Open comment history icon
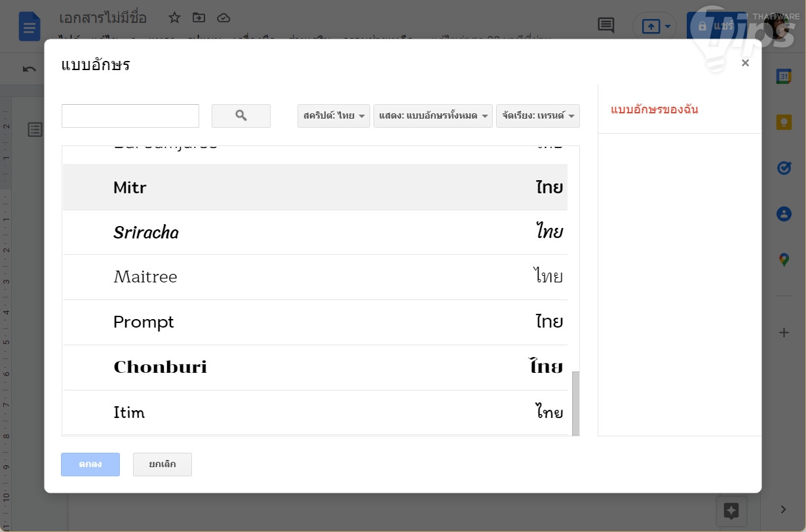 (606, 26)
